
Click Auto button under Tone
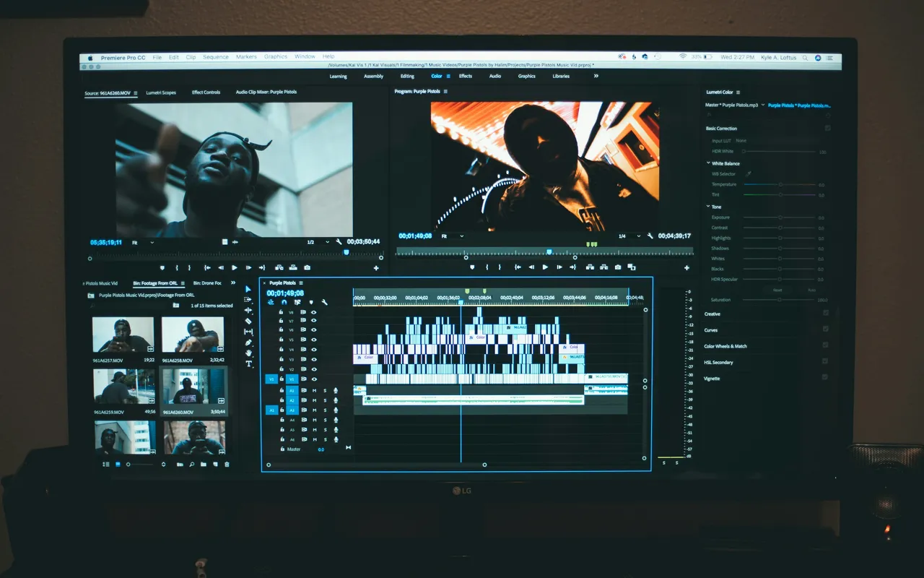tap(811, 290)
